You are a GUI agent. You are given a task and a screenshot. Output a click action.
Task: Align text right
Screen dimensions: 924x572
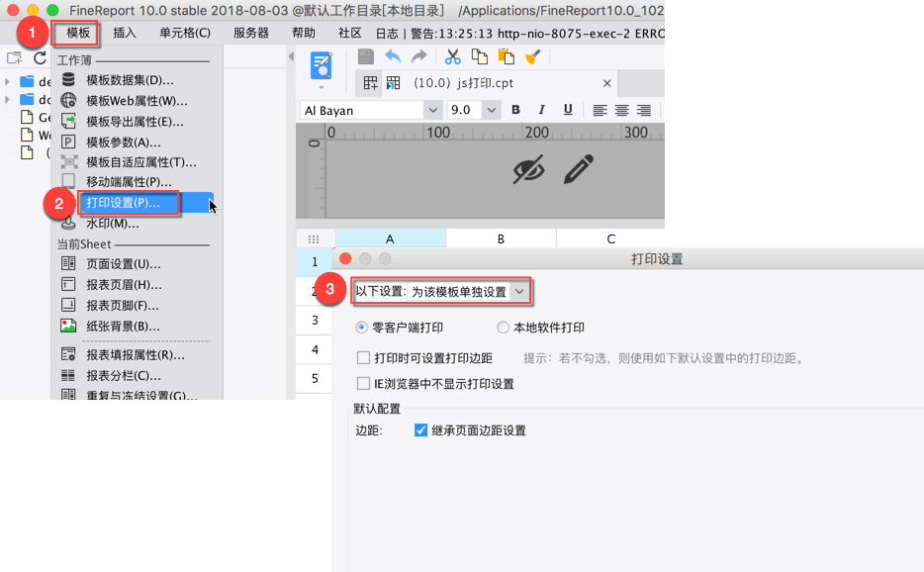tap(643, 110)
